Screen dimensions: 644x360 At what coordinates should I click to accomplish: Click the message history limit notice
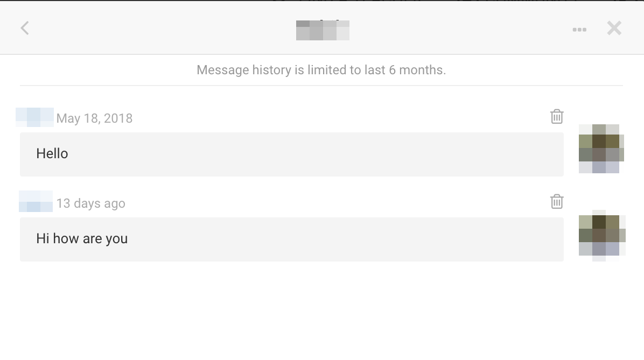click(x=321, y=70)
